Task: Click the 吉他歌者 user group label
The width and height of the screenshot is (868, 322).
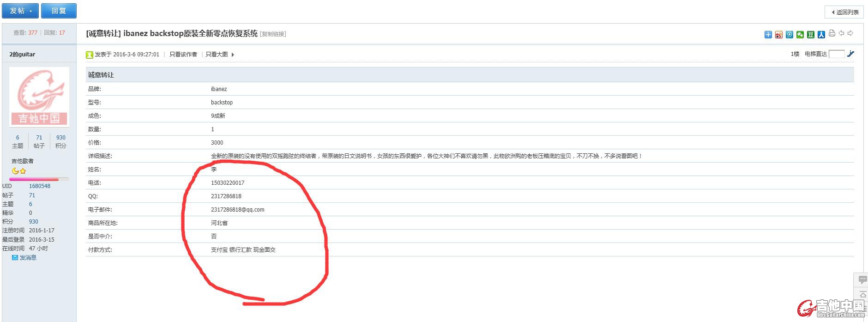Action: click(23, 161)
